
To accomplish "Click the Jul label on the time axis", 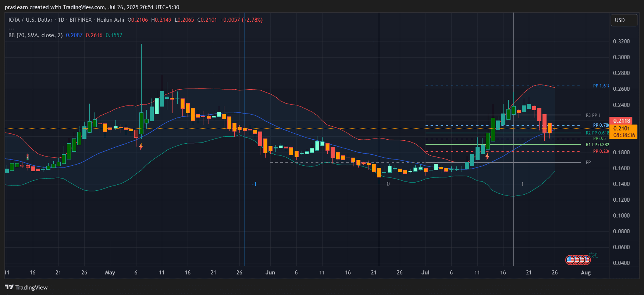I will click(x=426, y=273).
